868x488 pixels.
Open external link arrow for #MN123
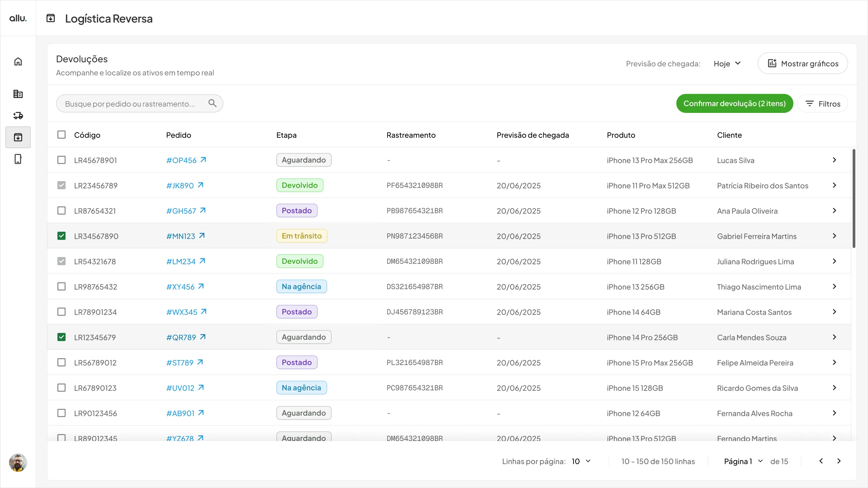(x=202, y=235)
